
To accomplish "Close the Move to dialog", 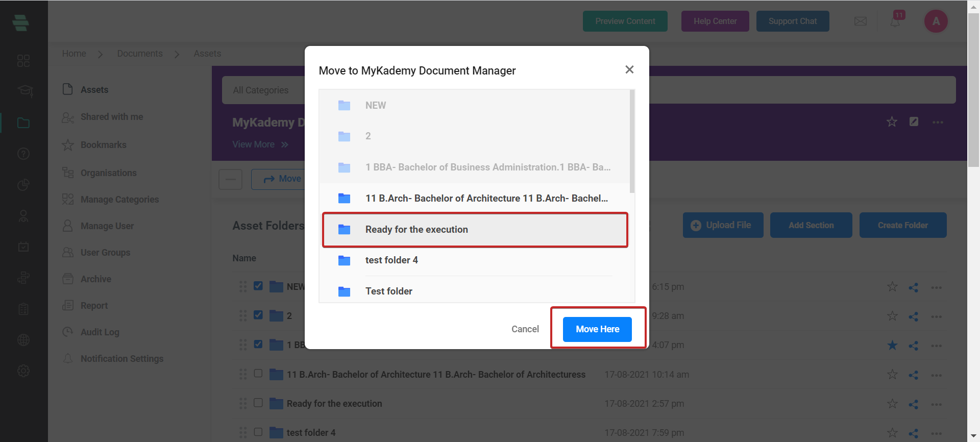I will [629, 69].
